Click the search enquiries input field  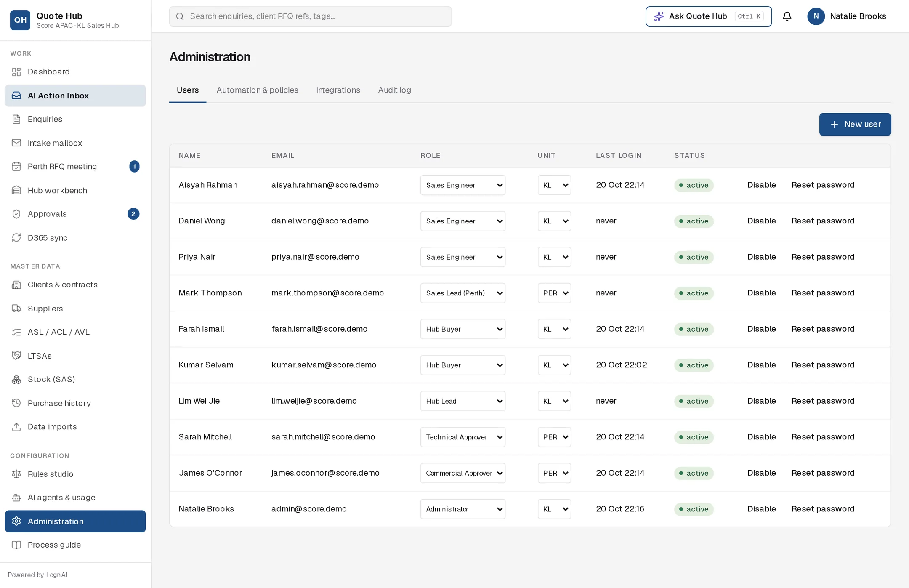tap(310, 16)
